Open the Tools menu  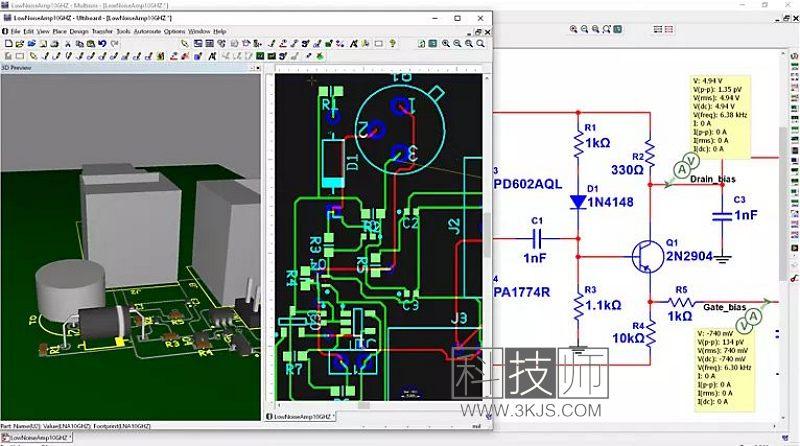pyautogui.click(x=123, y=32)
